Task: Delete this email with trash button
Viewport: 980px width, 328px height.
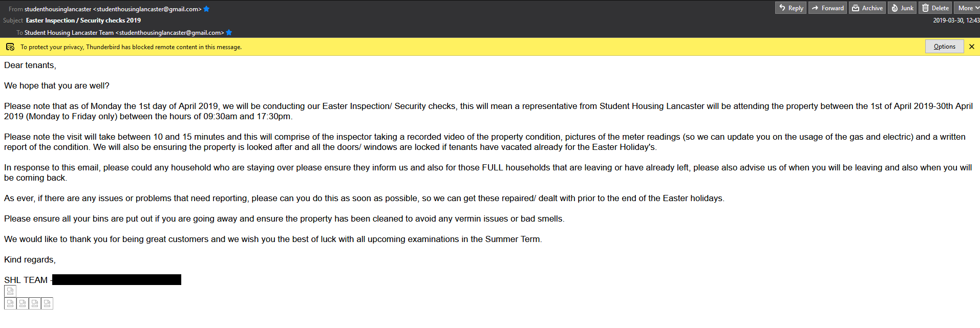Action: point(935,8)
